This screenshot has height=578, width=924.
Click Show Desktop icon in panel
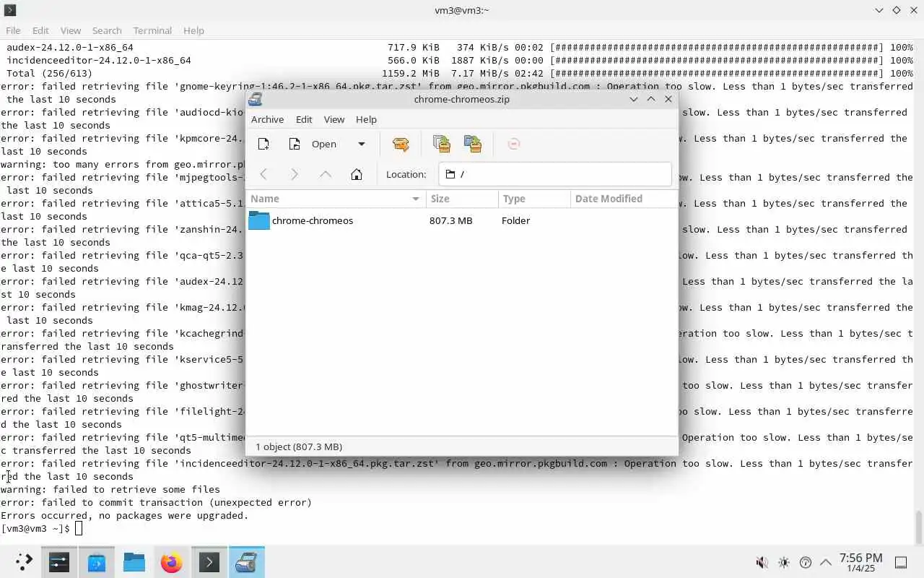901,562
